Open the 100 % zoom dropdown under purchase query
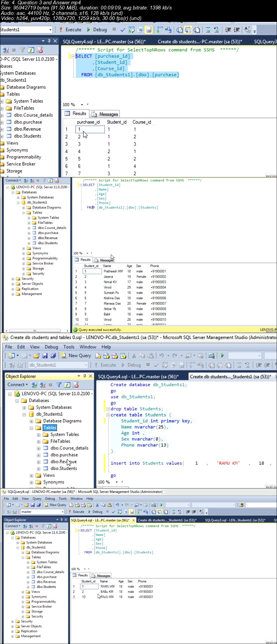The width and height of the screenshot is (277, 644). point(82,105)
